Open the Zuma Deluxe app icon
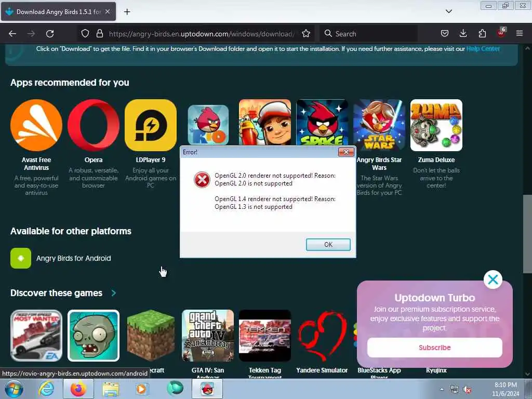 point(436,125)
